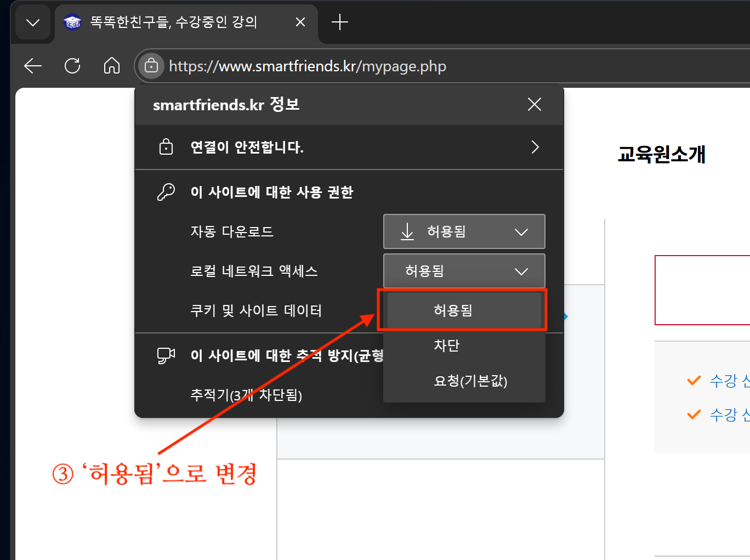Go to browser home page icon
This screenshot has height=560, width=750.
(112, 66)
